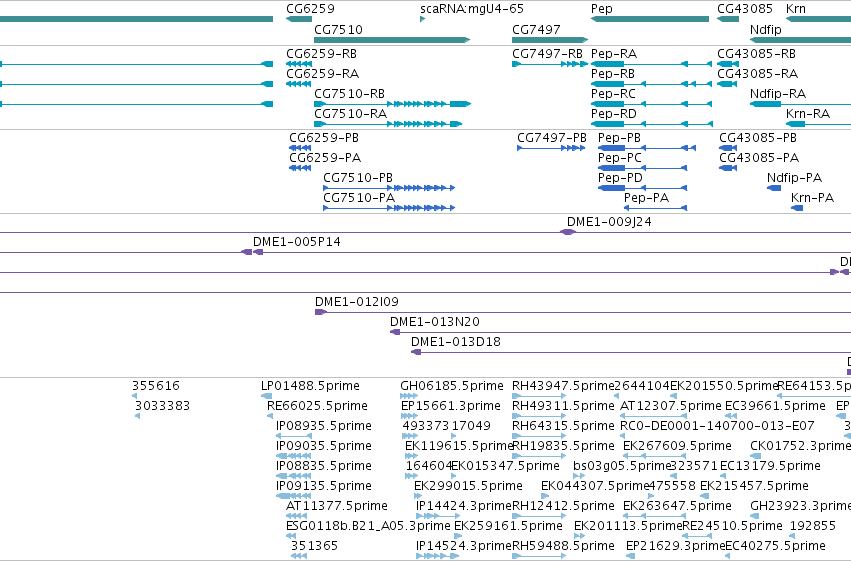This screenshot has height=561, width=851.
Task: Click the Pep-RB transcript label
Action: [613, 74]
